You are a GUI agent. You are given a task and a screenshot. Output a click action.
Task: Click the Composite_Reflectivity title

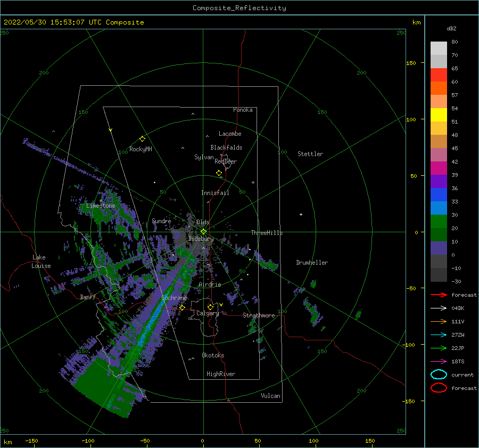pos(239,8)
